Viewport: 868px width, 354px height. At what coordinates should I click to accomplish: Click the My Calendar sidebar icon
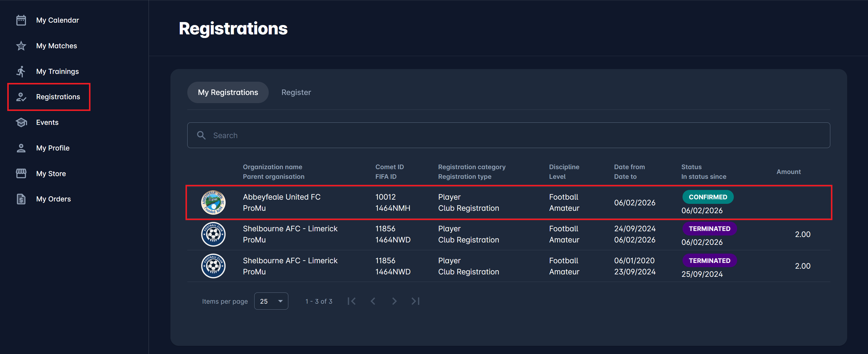coord(21,20)
